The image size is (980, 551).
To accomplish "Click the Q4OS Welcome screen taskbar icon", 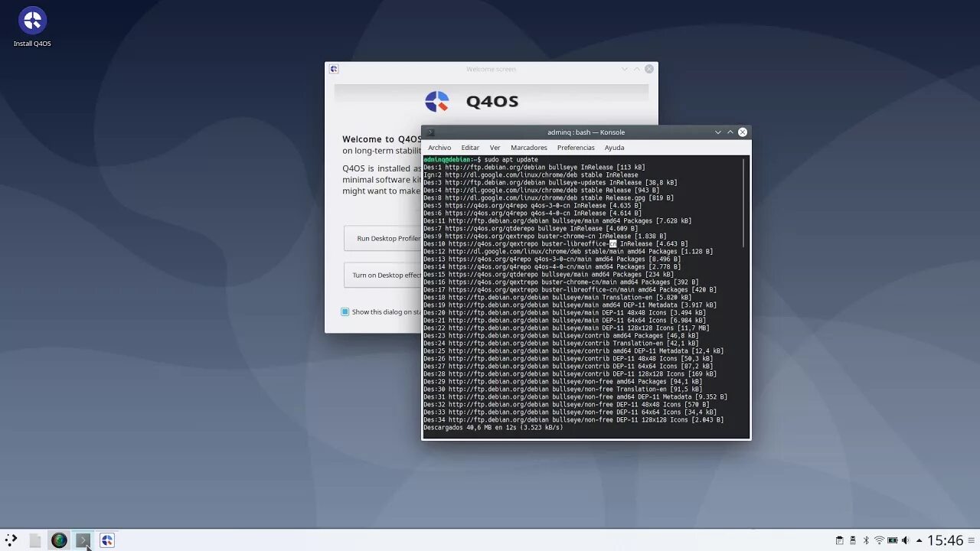I will click(107, 541).
